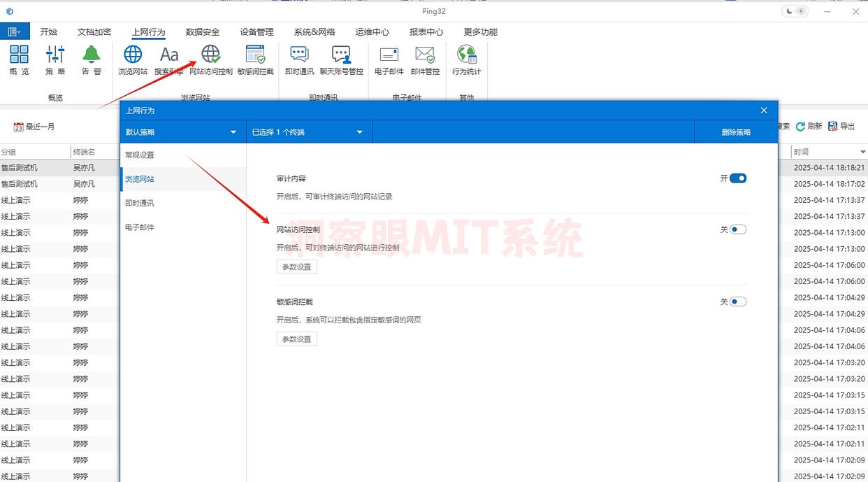The image size is (868, 482).
Task: Click 参数设置 under 网站访问控制
Action: click(x=296, y=267)
